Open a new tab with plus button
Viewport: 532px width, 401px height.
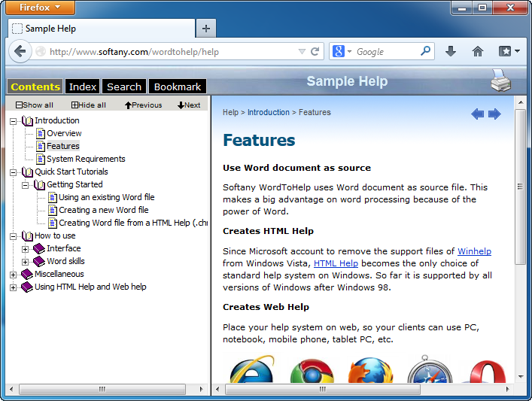click(x=205, y=29)
